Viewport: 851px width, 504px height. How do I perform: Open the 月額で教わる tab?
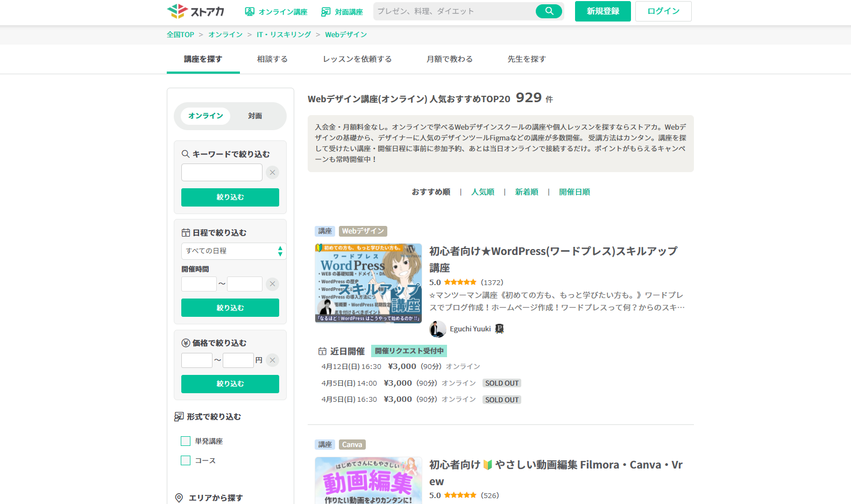[450, 59]
